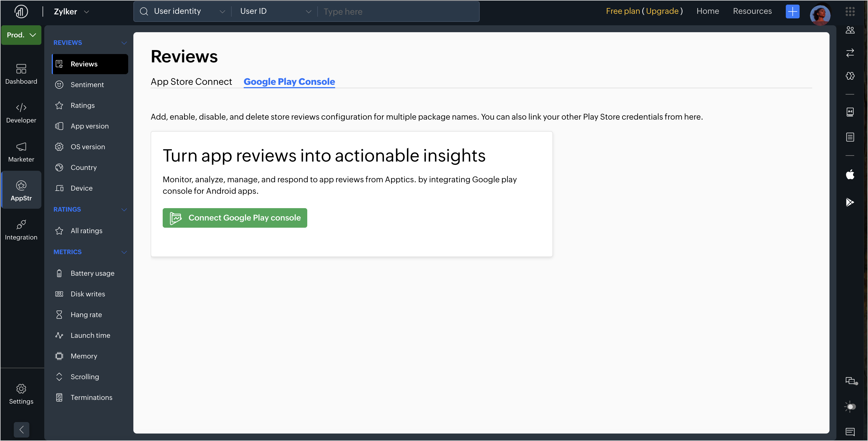Click the Type here search field
This screenshot has height=441, width=868.
coord(397,11)
